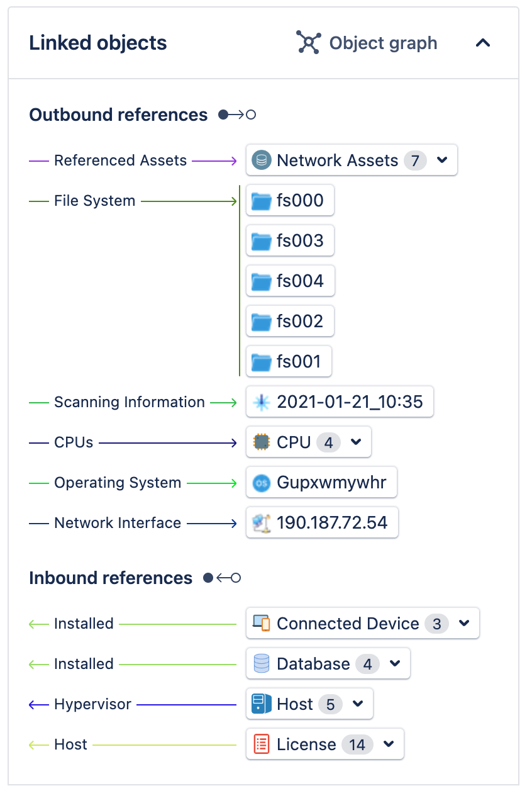Expand the Database 4 dropdown

coord(395,664)
